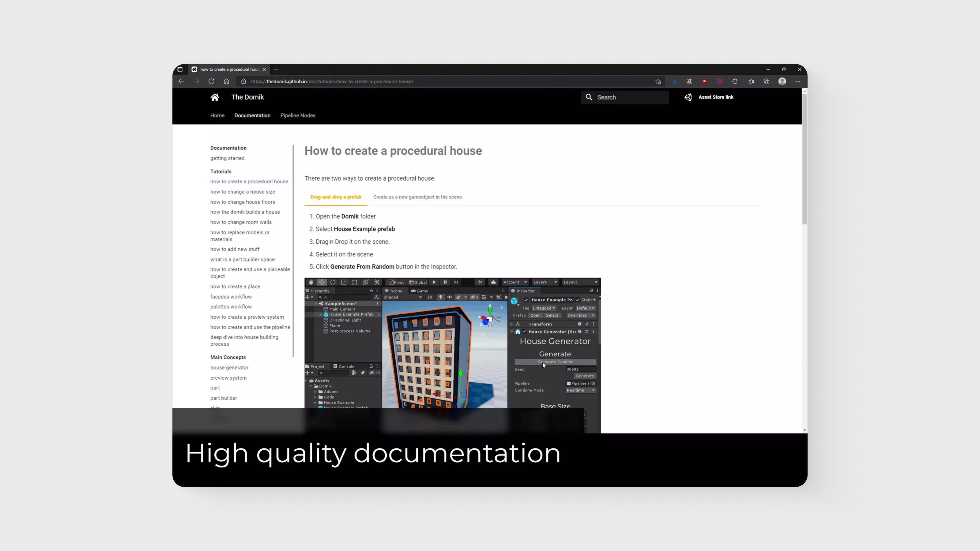Viewport: 980px width, 551px height.
Task: Open the Realtime Combine Mode dropdown
Action: [x=581, y=391]
